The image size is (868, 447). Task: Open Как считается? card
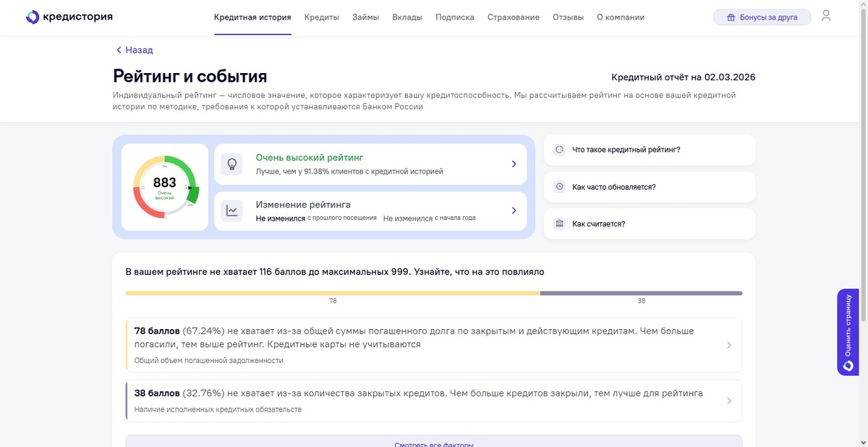(x=650, y=223)
